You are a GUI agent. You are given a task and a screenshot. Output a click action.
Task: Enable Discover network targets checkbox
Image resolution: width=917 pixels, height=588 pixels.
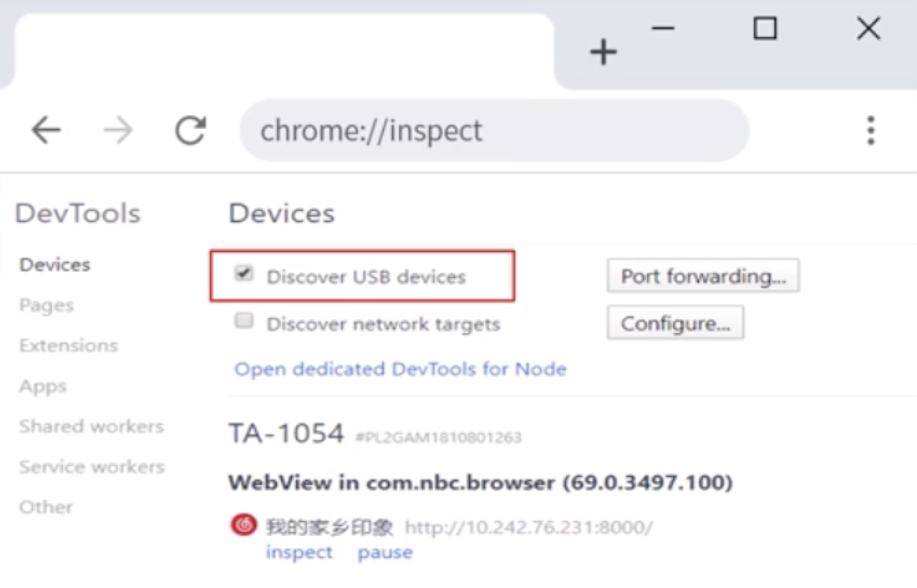tap(243, 321)
